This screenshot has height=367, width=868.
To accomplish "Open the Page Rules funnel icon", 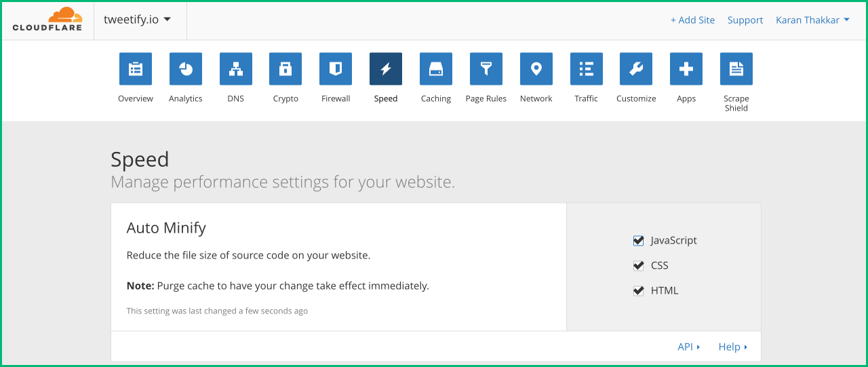I will point(486,69).
